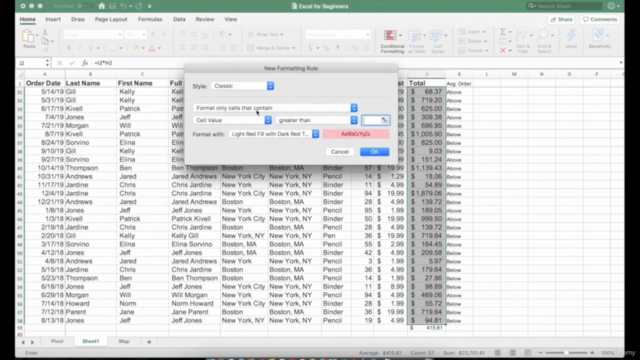The image size is (640, 360).
Task: Toggle Underline formatting
Action: [x=91, y=48]
